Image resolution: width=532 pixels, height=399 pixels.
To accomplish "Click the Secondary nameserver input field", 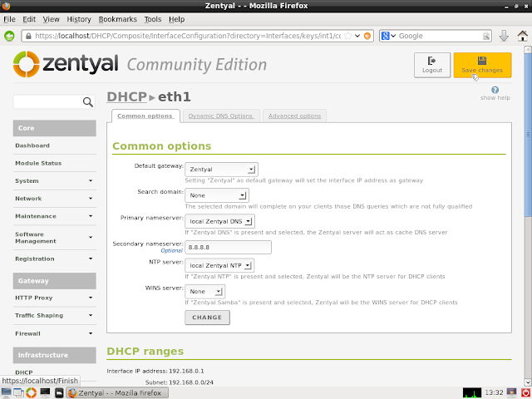I will (228, 248).
